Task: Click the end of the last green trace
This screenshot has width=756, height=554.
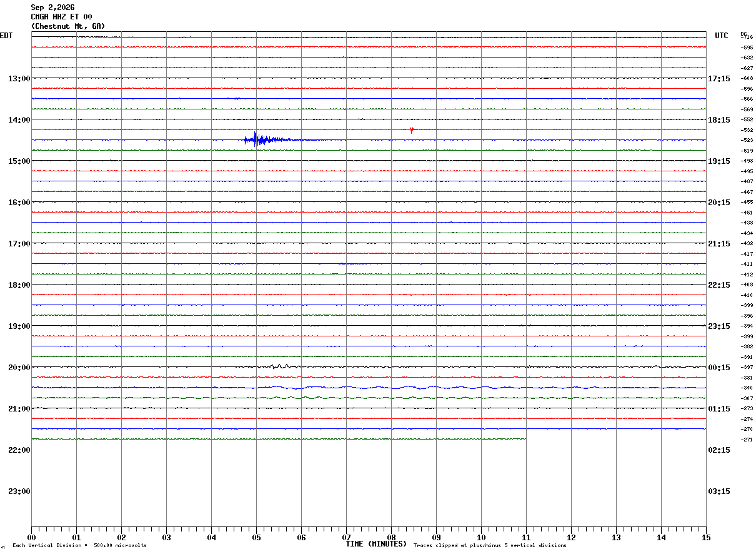Action: pos(525,439)
